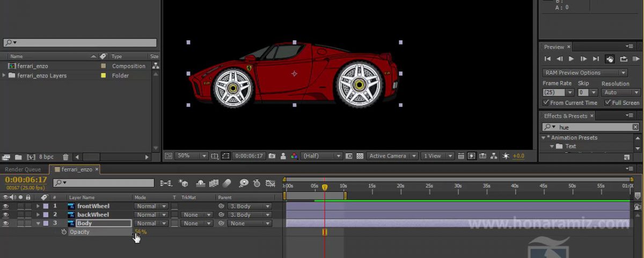Click the Name column header in Project

(x=17, y=56)
